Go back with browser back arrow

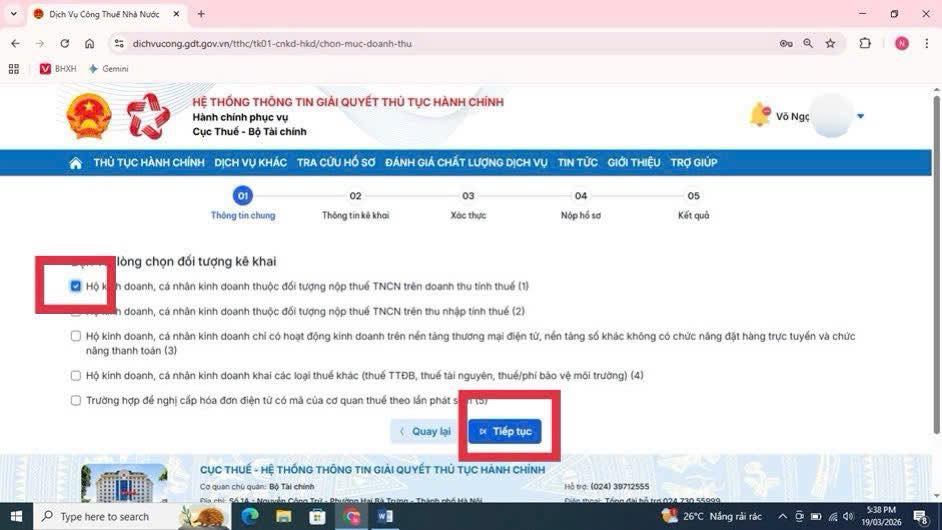[x=15, y=43]
